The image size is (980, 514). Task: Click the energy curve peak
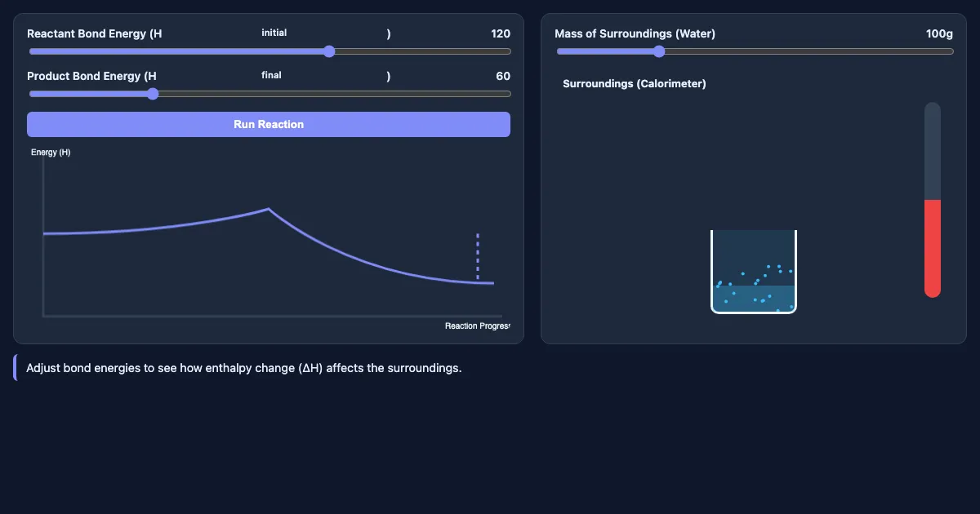[x=268, y=209]
